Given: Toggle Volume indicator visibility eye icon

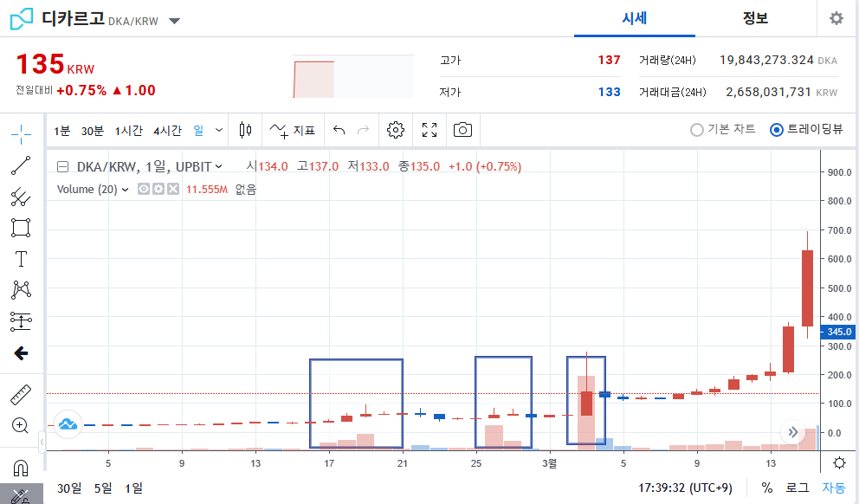Looking at the screenshot, I should [144, 189].
